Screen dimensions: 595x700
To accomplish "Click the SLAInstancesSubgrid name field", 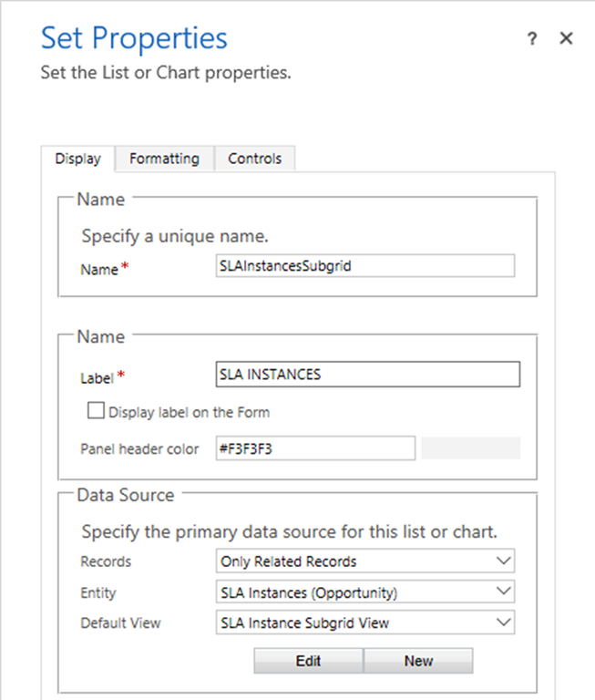I will pos(365,265).
